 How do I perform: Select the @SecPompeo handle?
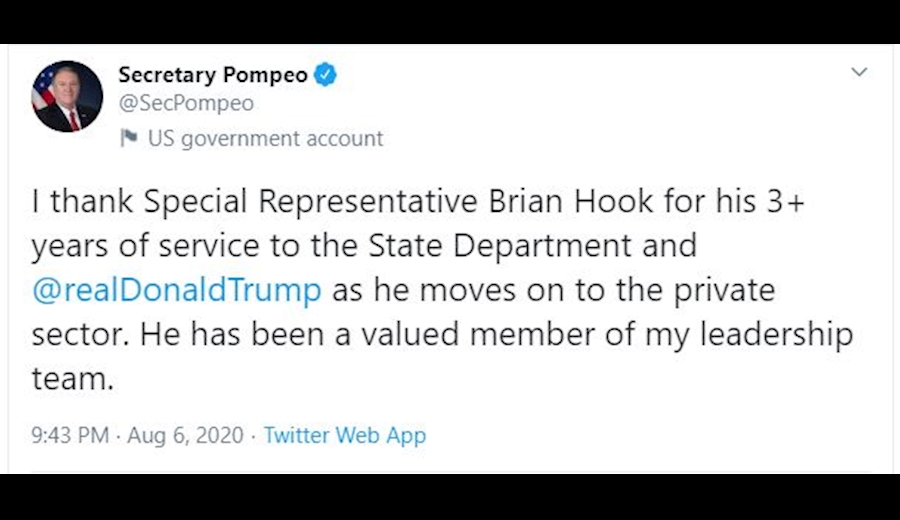click(186, 104)
